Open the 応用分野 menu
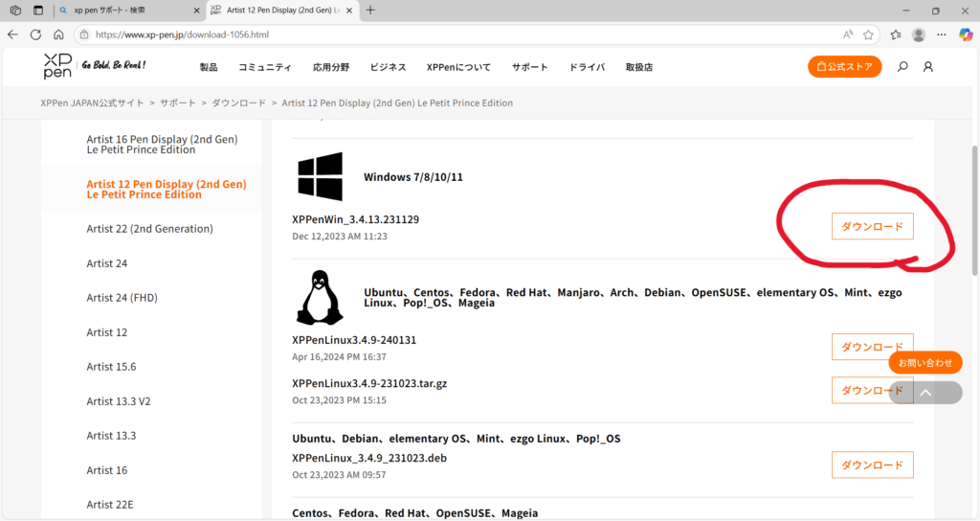The height and width of the screenshot is (521, 980). click(331, 67)
